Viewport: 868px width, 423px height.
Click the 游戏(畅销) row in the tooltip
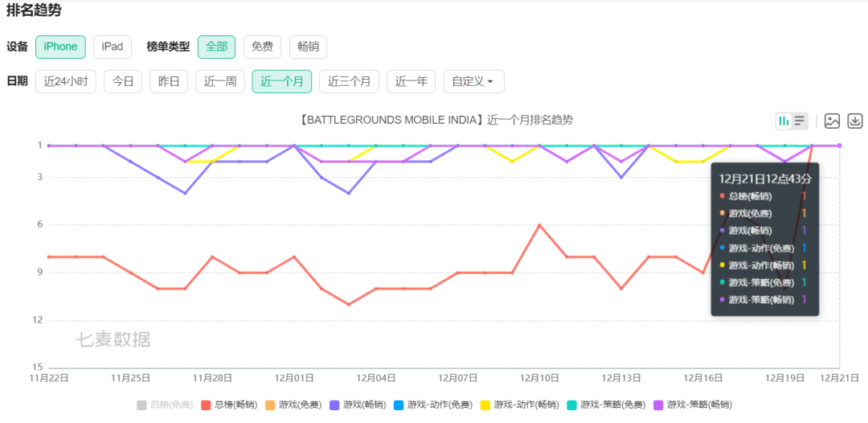[764, 230]
